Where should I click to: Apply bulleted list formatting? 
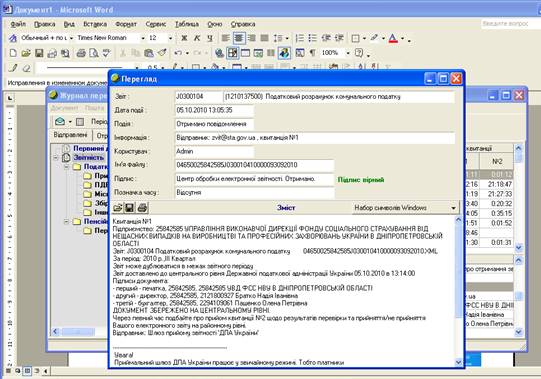[313, 38]
